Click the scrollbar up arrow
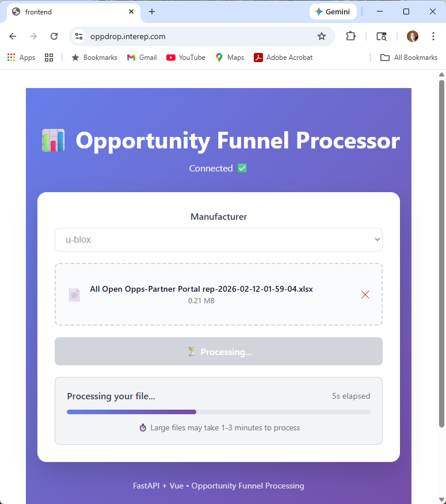 point(441,75)
